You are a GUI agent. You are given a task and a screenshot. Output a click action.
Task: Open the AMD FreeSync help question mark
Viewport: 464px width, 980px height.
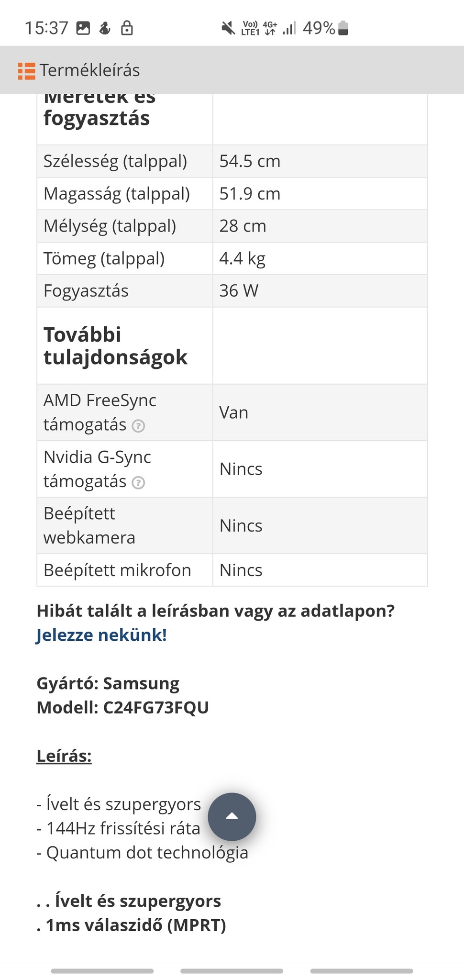[x=138, y=426]
